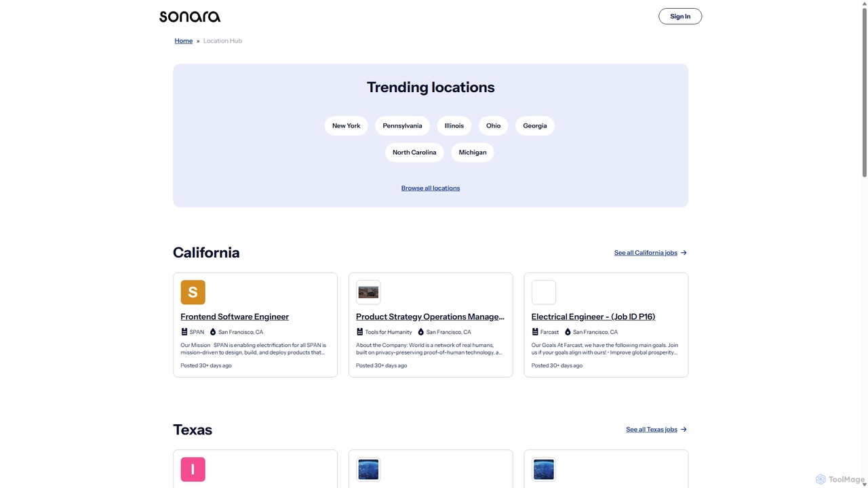
Task: Click location pin in Tools for Humanity card
Action: tap(420, 332)
